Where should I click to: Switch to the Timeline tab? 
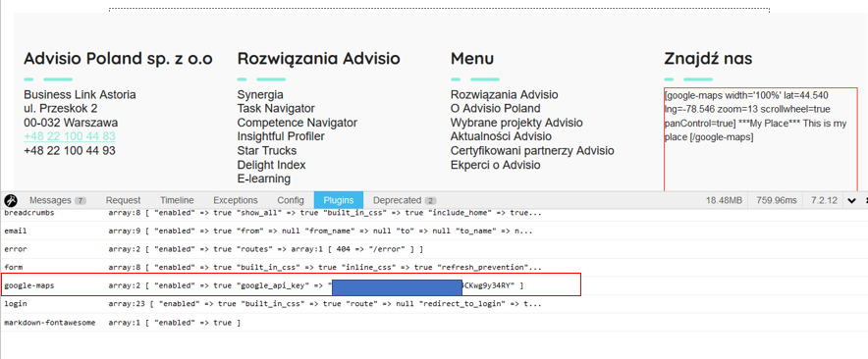coord(177,200)
